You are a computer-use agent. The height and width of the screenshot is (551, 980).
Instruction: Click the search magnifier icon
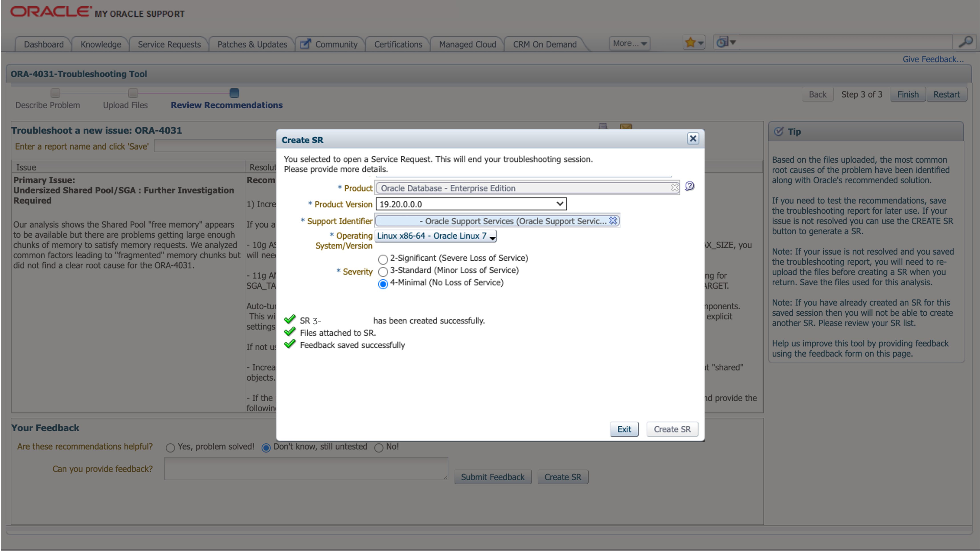966,42
